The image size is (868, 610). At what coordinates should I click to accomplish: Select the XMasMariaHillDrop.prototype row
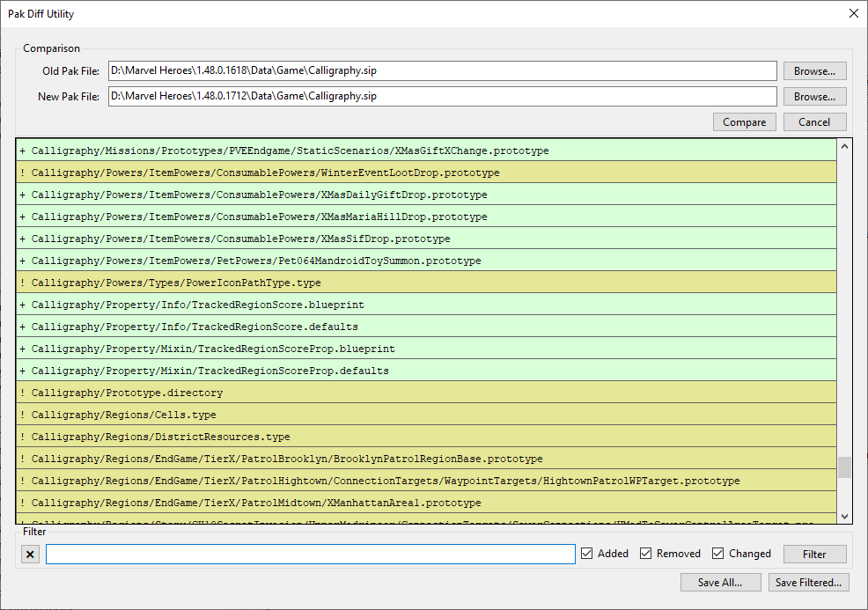click(x=426, y=217)
